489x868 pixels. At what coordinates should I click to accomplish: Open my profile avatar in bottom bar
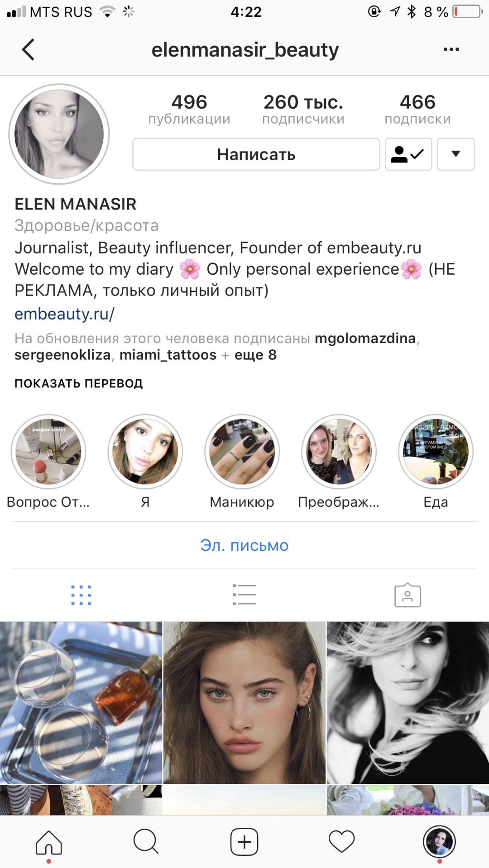tap(439, 842)
